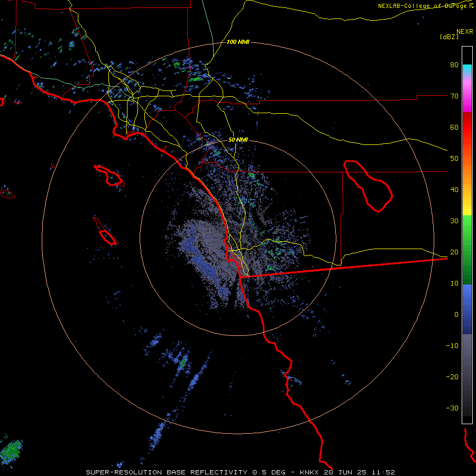Image resolution: width=476 pixels, height=476 pixels.
Task: Click the positive 10 value on the dBZ scale
Action: point(454,283)
